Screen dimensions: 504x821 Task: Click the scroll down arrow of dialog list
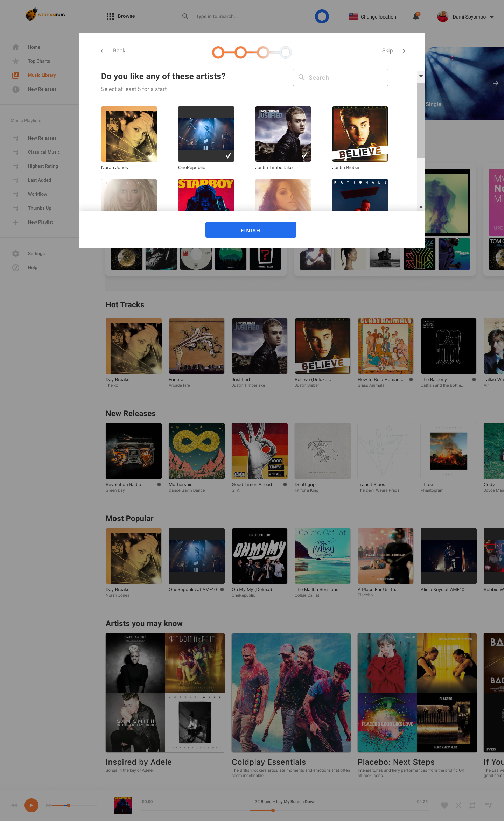tap(421, 76)
